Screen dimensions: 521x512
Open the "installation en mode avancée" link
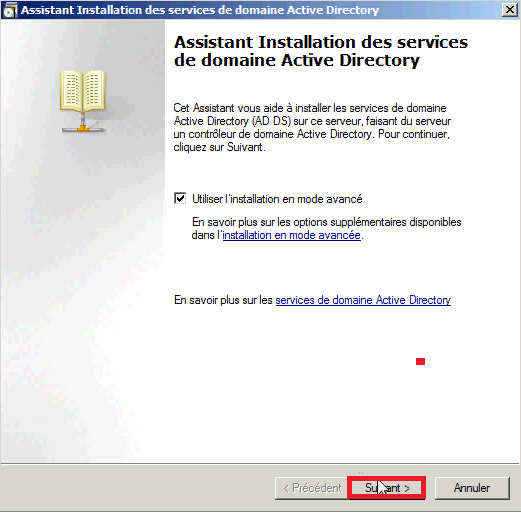coord(291,235)
